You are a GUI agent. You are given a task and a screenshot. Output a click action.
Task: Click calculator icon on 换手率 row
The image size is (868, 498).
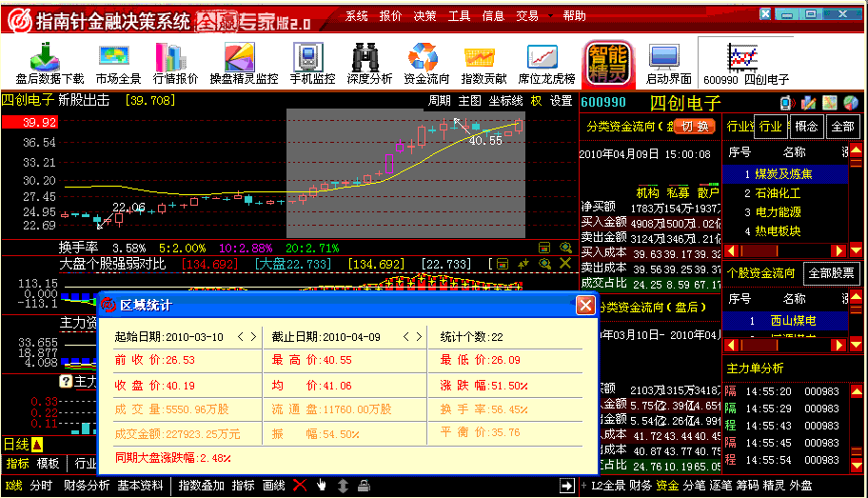[544, 248]
